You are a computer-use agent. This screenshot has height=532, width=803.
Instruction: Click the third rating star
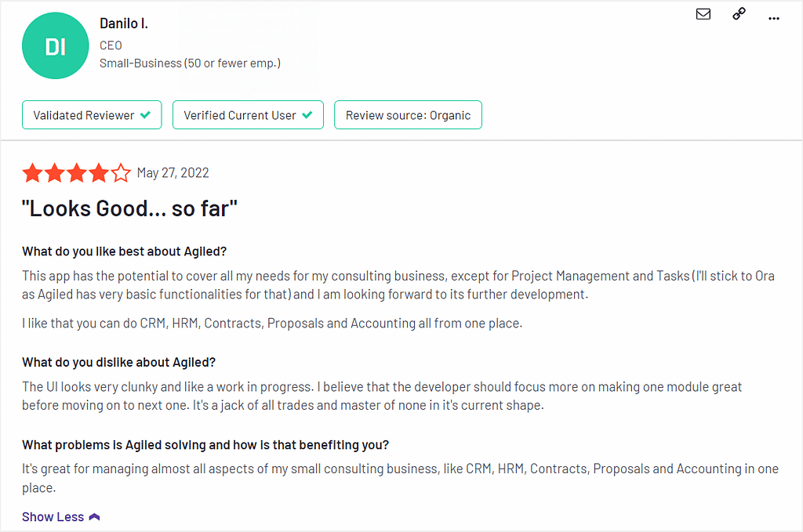tap(77, 173)
